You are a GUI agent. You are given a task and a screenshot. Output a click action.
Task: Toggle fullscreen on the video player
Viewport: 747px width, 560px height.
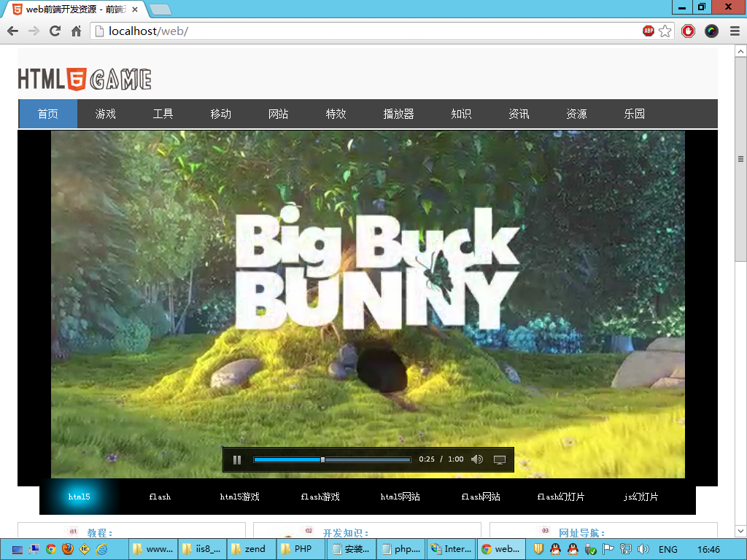[x=499, y=459]
